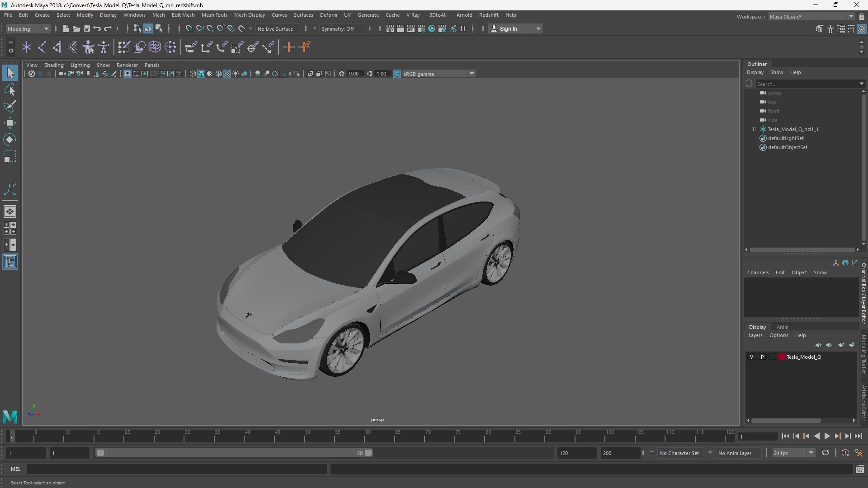
Task: Toggle the use all lights button
Action: (x=236, y=74)
